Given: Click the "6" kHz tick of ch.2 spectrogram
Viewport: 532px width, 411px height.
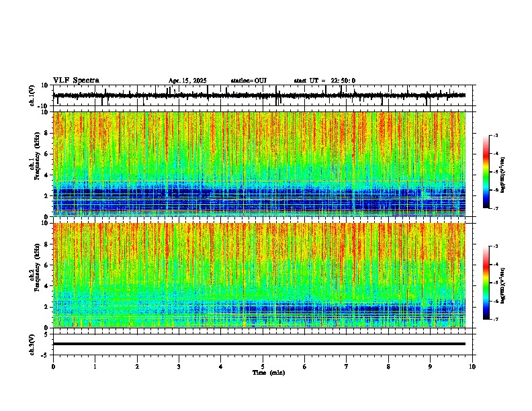Looking at the screenshot, I should pyautogui.click(x=47, y=265).
